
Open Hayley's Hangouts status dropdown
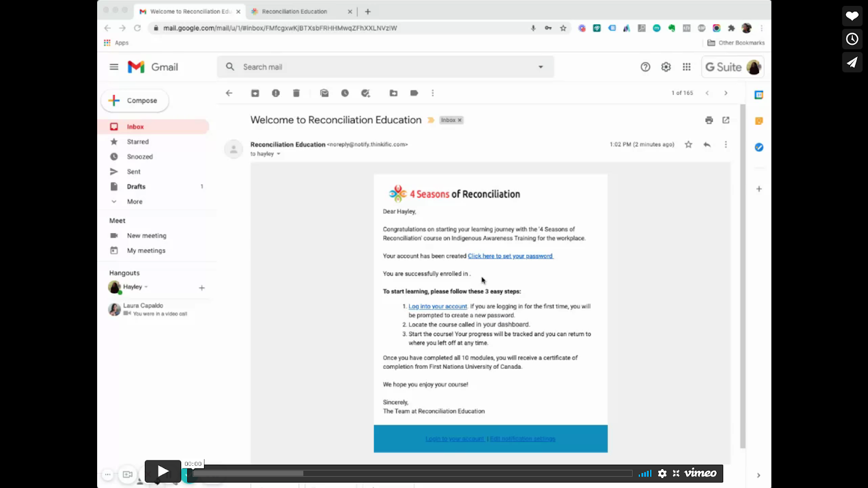tap(146, 287)
